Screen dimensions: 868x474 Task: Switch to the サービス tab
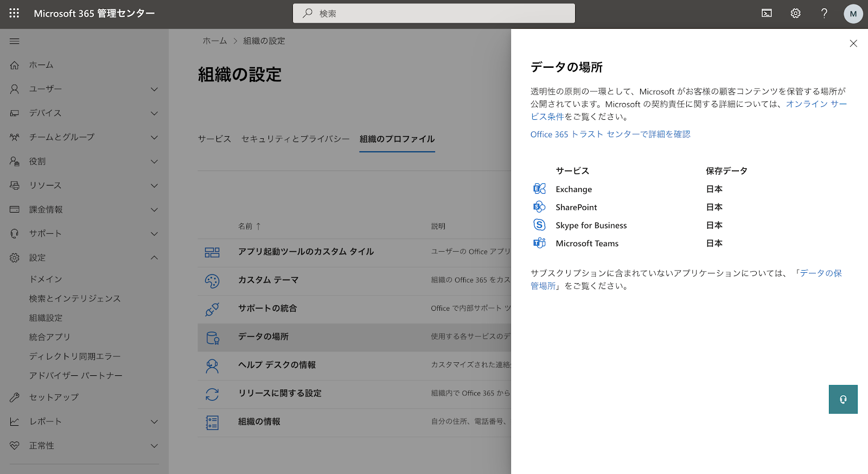(214, 139)
